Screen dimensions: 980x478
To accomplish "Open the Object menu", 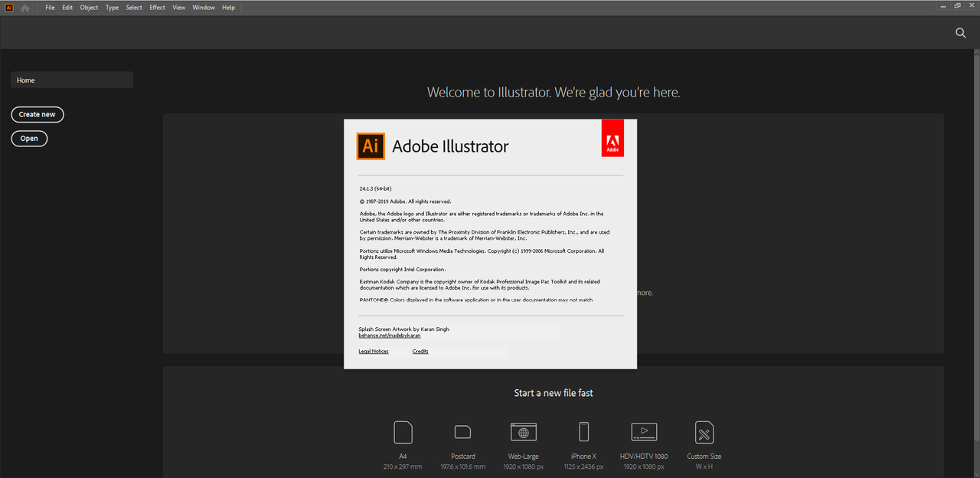I will pyautogui.click(x=90, y=8).
